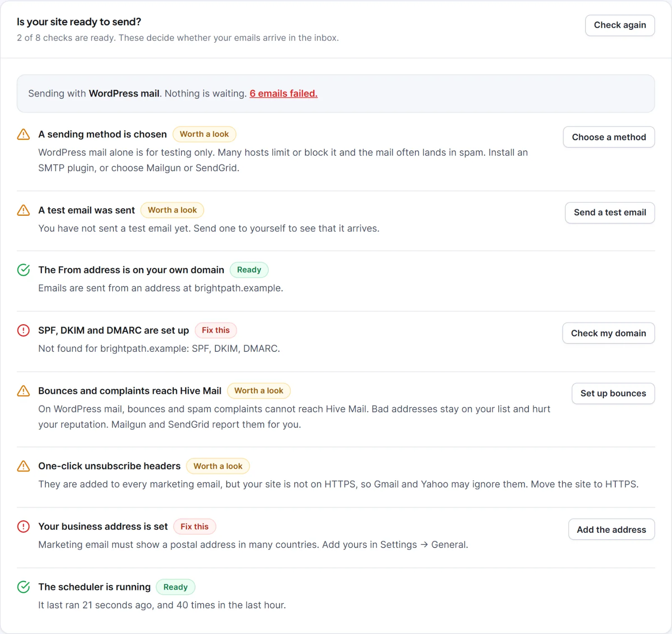Click title 'One-click unsubscribe headers'
The image size is (672, 634).
(109, 466)
